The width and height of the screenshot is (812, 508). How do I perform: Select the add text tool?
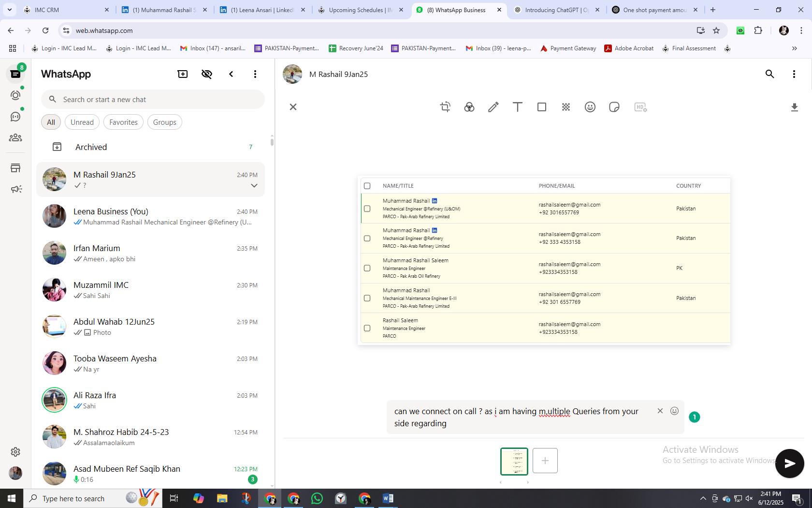pyautogui.click(x=517, y=107)
